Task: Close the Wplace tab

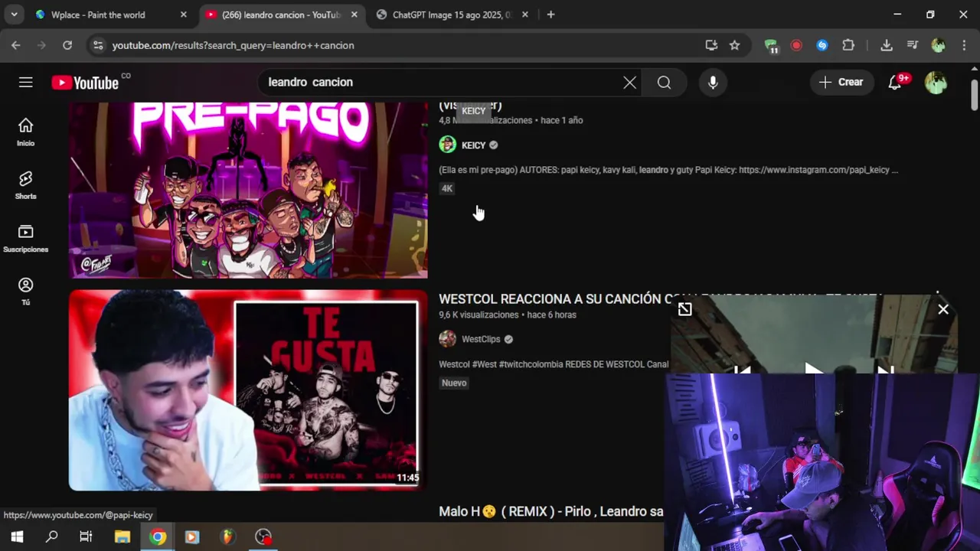Action: point(183,15)
